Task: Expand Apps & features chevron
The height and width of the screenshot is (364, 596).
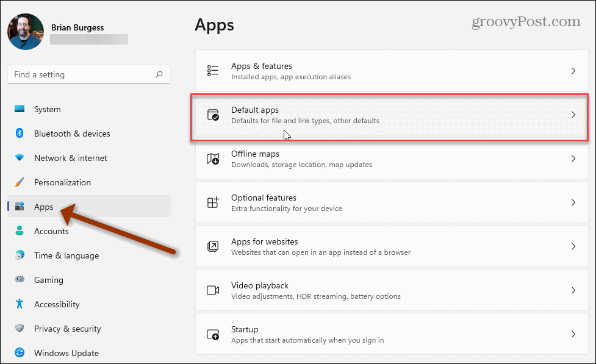Action: (573, 71)
